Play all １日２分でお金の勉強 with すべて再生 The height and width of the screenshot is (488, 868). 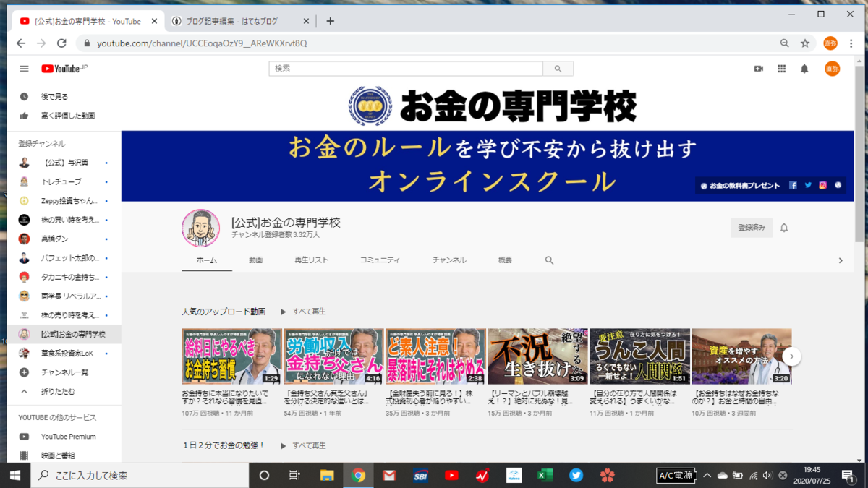point(303,446)
